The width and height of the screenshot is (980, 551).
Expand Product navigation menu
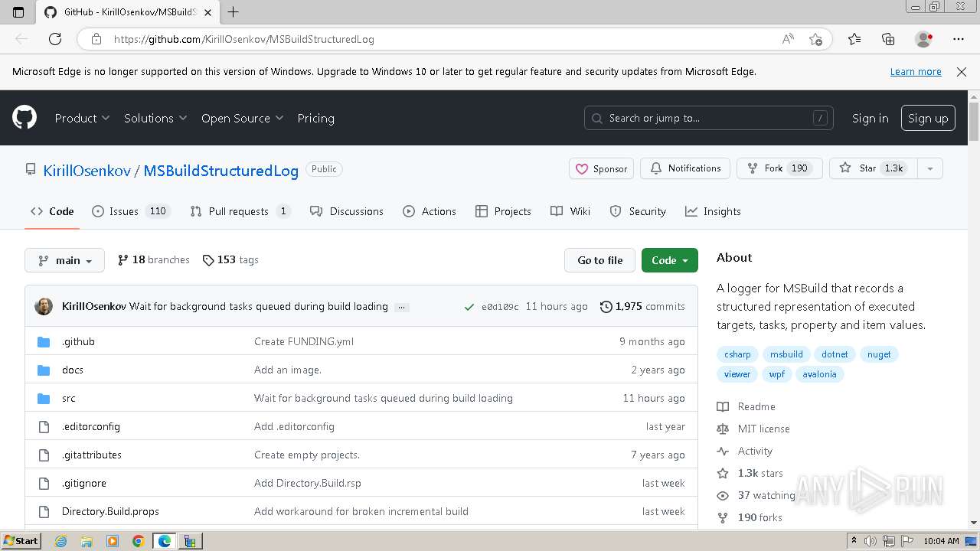tap(82, 118)
